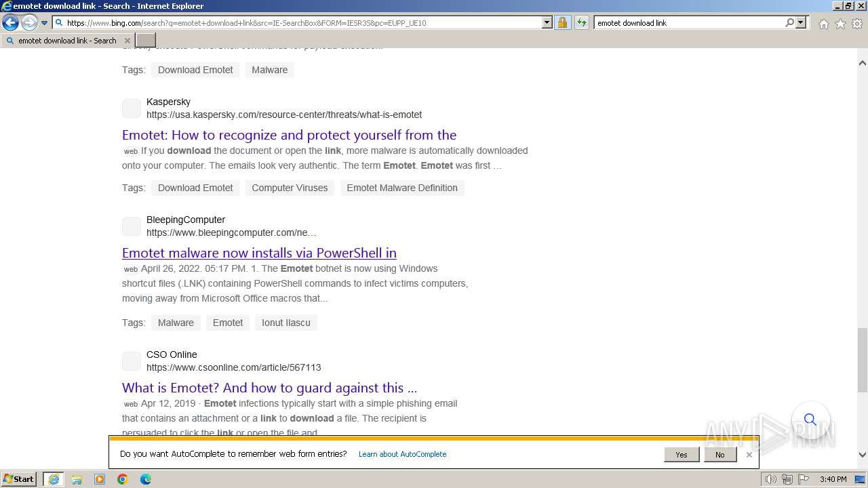Image resolution: width=868 pixels, height=488 pixels.
Task: Open 'Emotet: How to recognize and protect yourself' result
Action: coord(290,135)
